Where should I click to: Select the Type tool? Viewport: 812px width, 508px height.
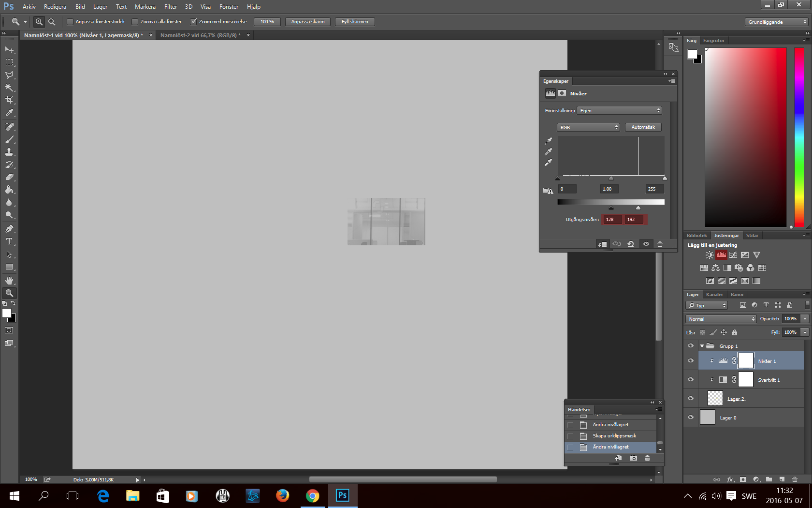(x=9, y=241)
